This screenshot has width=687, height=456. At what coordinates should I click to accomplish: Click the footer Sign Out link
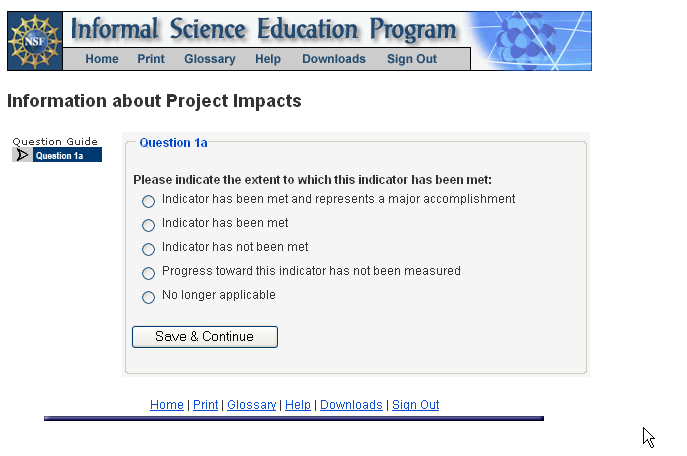coord(415,405)
